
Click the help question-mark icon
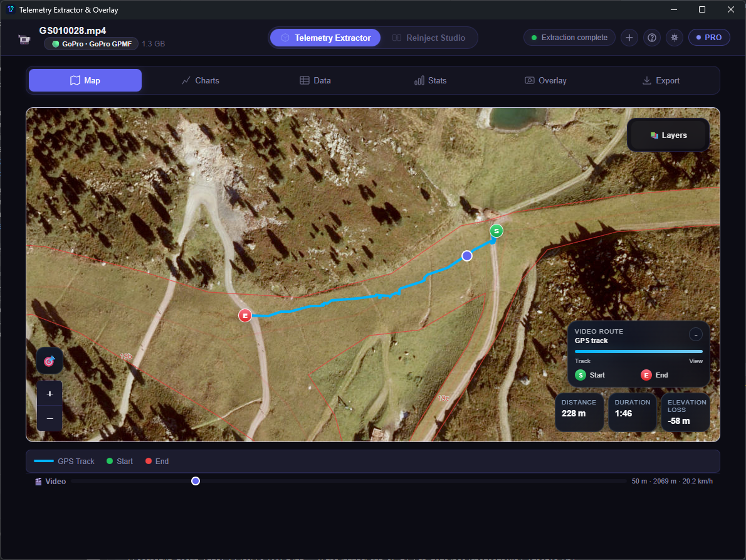pyautogui.click(x=651, y=38)
